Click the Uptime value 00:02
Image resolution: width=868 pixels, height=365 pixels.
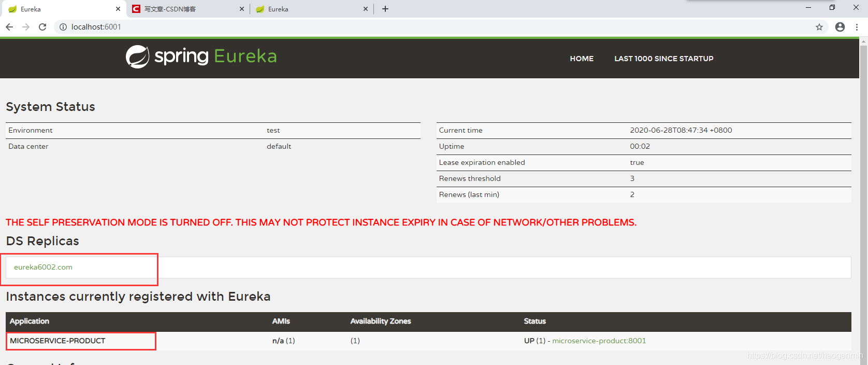640,146
